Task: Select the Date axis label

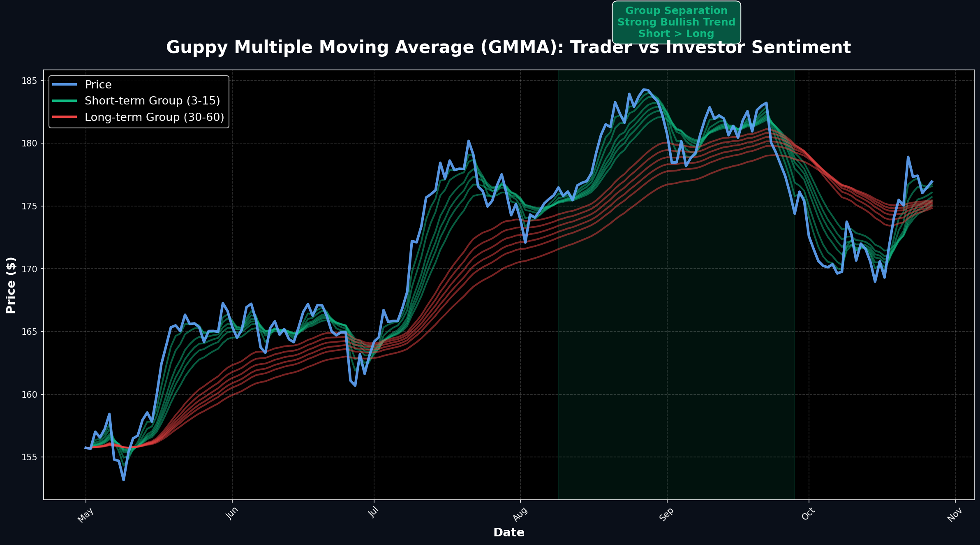Action: click(x=509, y=532)
